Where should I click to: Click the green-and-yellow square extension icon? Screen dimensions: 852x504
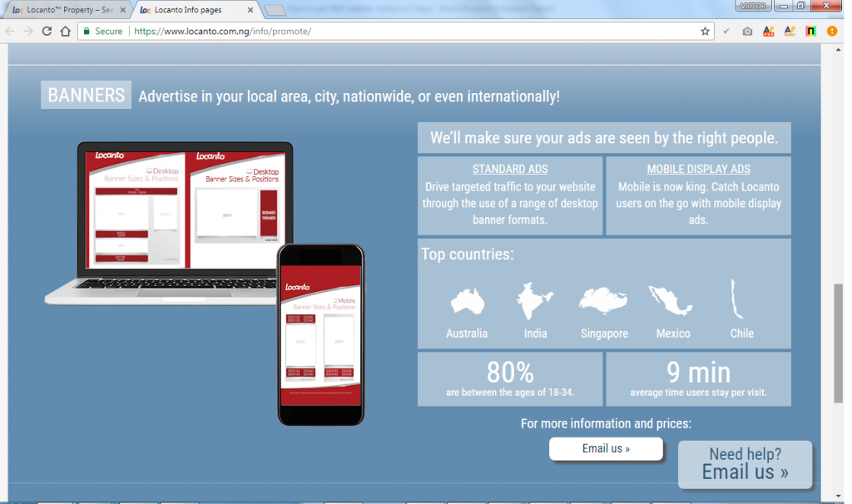coord(810,31)
